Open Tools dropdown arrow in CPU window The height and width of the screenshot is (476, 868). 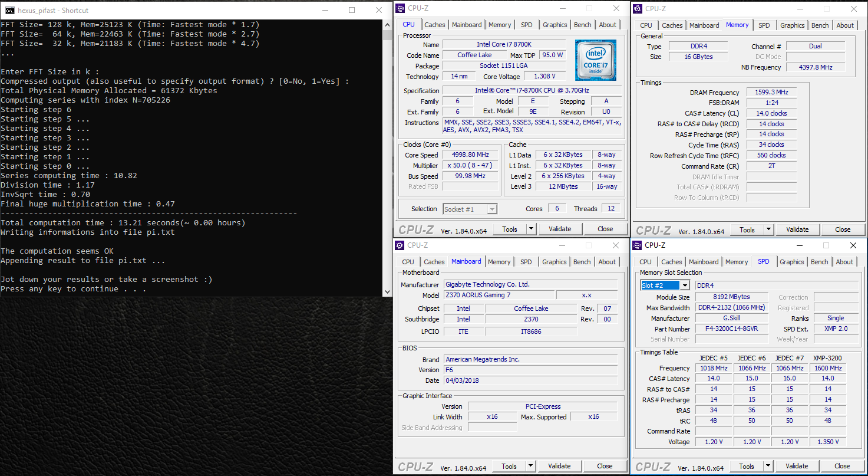click(x=531, y=229)
